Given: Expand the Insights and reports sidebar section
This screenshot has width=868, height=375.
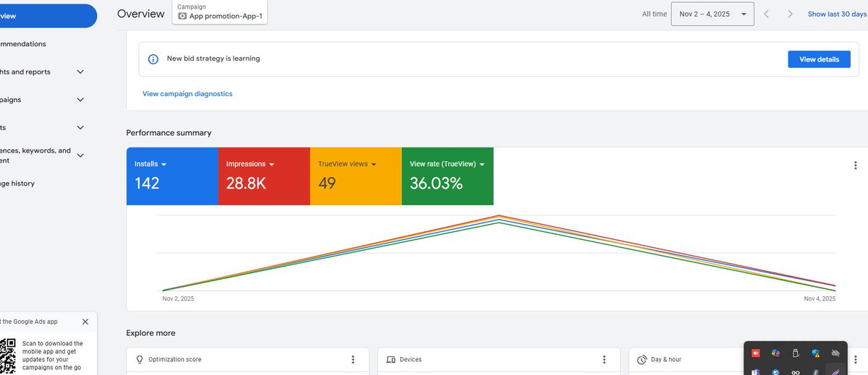Looking at the screenshot, I should click(x=80, y=72).
